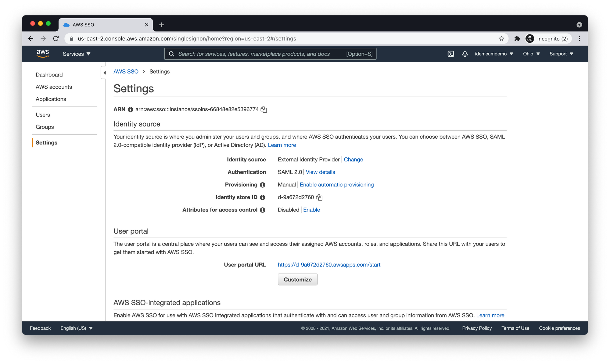Screen dimensions: 610x364
Task: Open the Ohio region selector
Action: click(531, 54)
